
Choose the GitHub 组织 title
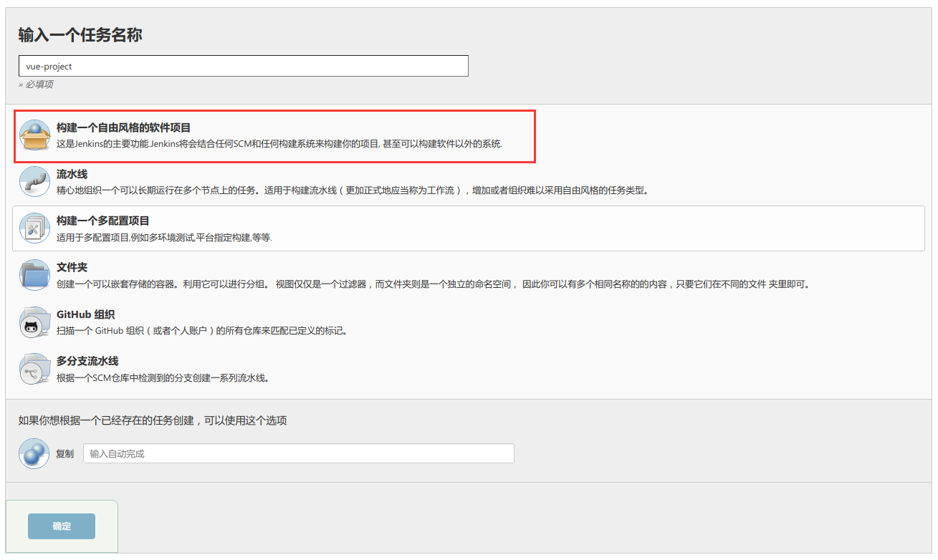[x=85, y=314]
